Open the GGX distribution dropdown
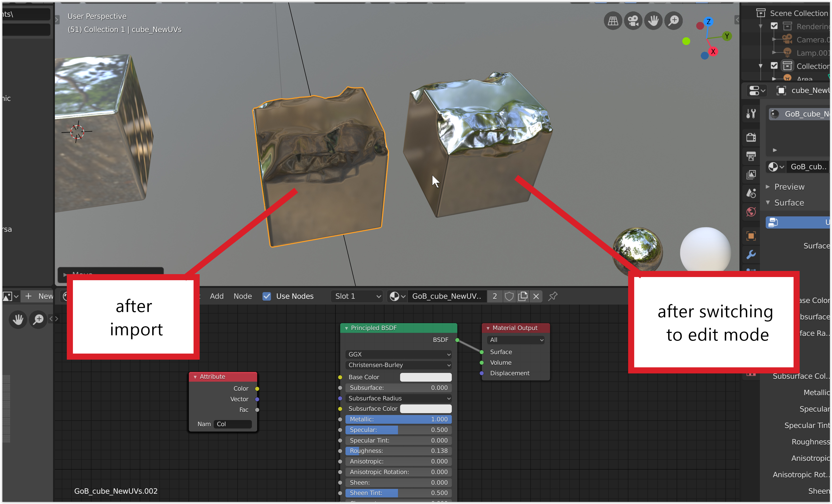The image size is (832, 504). [x=399, y=354]
